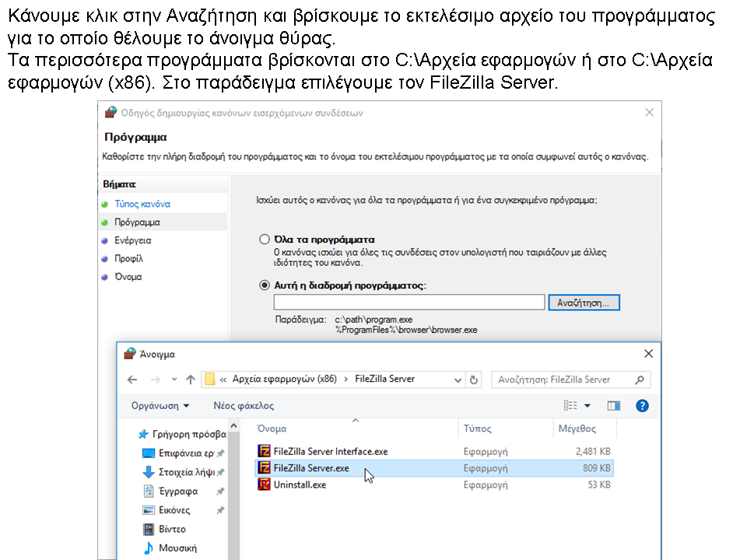Open the Τύπος κανόνα wizard step
The width and height of the screenshot is (747, 560).
coord(142,204)
